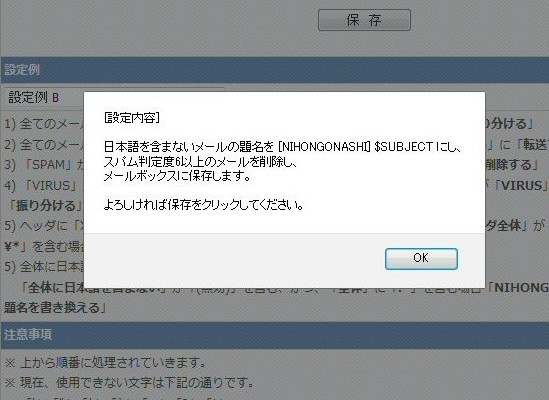Click the メールボックスに保存します line
The image size is (549, 400).
coord(178,175)
